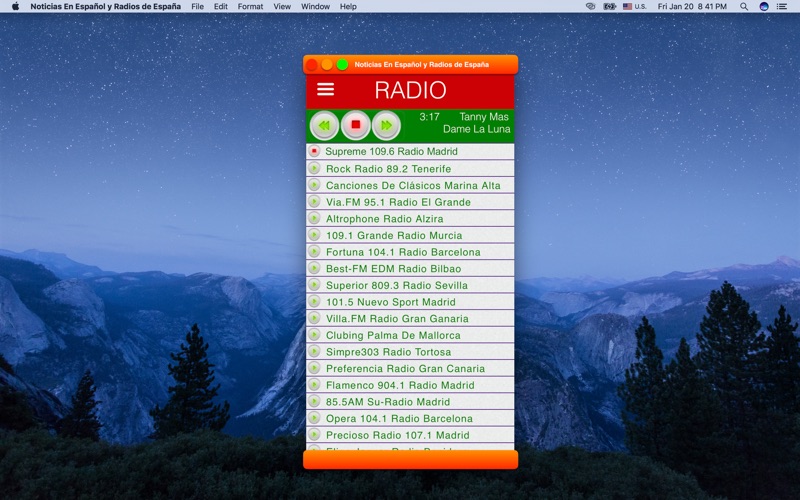Select Altrophone Radio Alzira station name
Image resolution: width=800 pixels, height=500 pixels.
click(385, 219)
